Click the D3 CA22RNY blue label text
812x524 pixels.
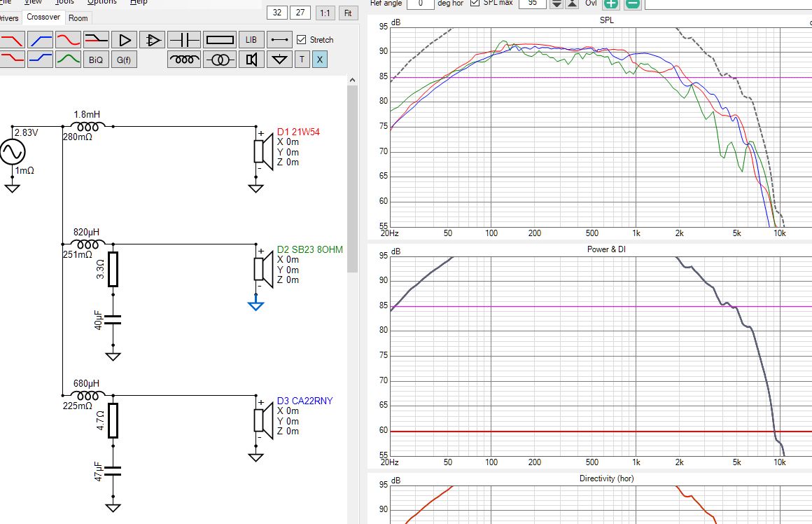click(x=305, y=401)
